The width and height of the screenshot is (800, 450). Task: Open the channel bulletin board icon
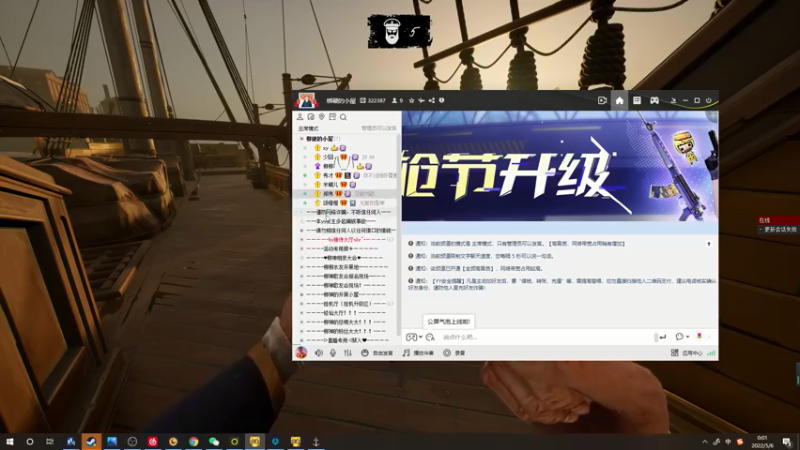[x=333, y=117]
